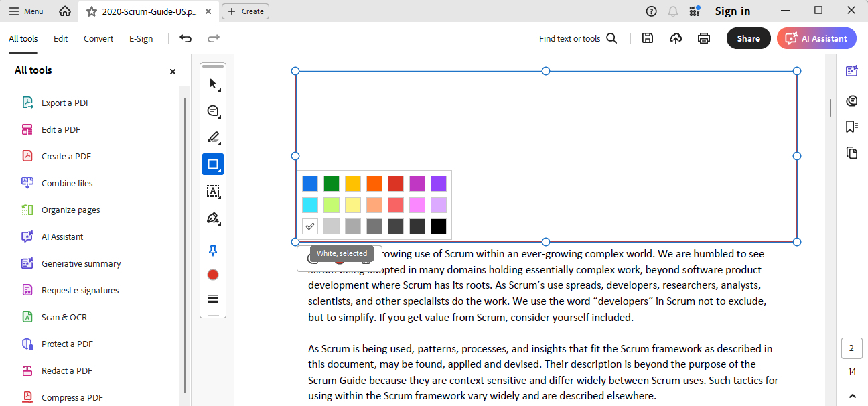Select the highlighter tool
Image resolution: width=868 pixels, height=406 pixels.
pyautogui.click(x=213, y=137)
